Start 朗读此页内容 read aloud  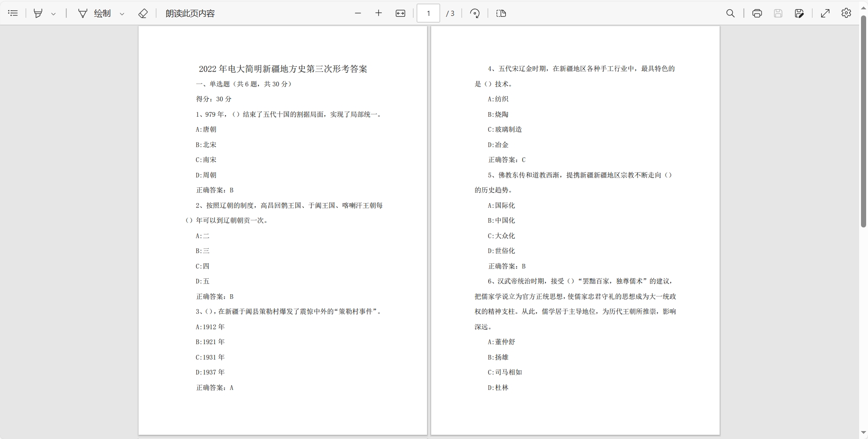click(190, 13)
